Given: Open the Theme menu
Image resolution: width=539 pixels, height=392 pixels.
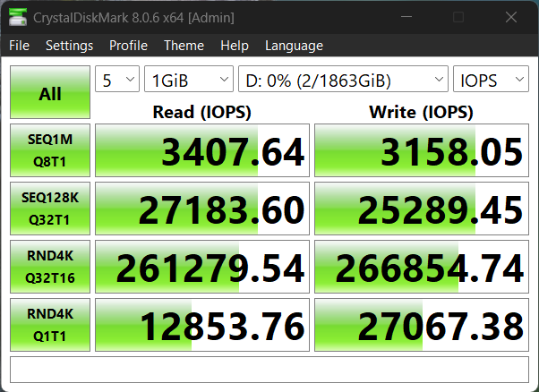Looking at the screenshot, I should tap(184, 46).
